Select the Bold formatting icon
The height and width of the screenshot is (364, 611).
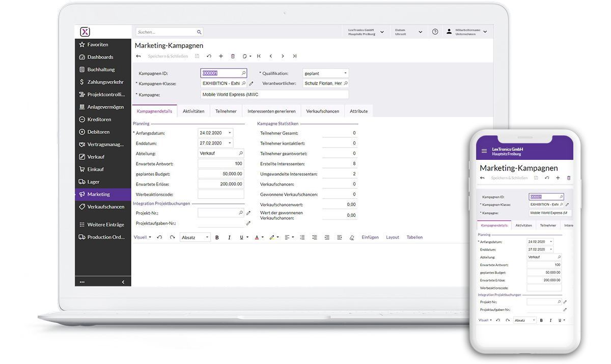(217, 237)
